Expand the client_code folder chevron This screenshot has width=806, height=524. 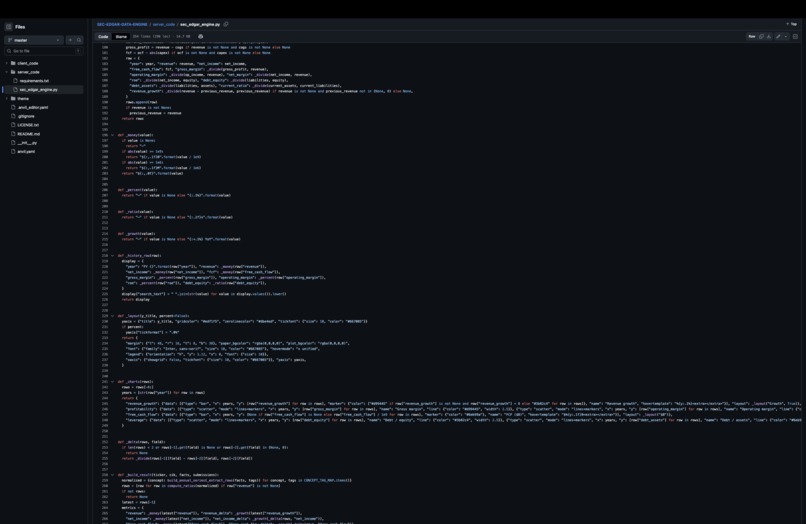point(7,63)
